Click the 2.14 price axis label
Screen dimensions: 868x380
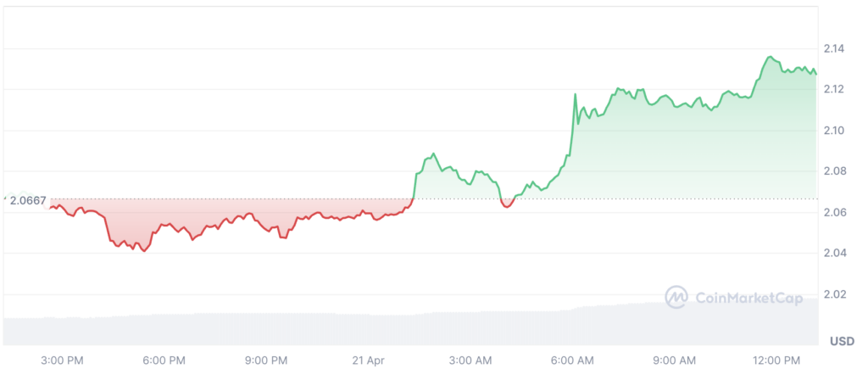[x=835, y=48]
